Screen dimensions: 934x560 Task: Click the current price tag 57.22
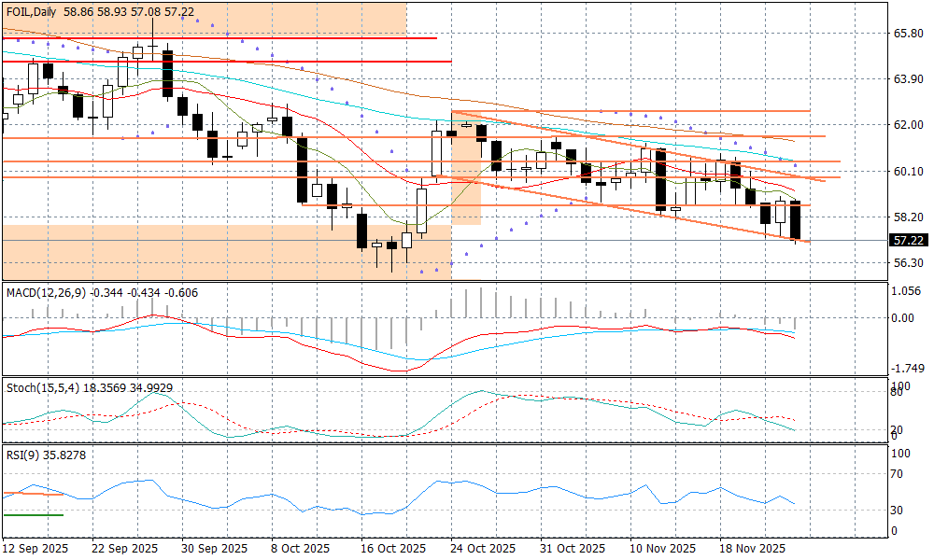(x=909, y=240)
